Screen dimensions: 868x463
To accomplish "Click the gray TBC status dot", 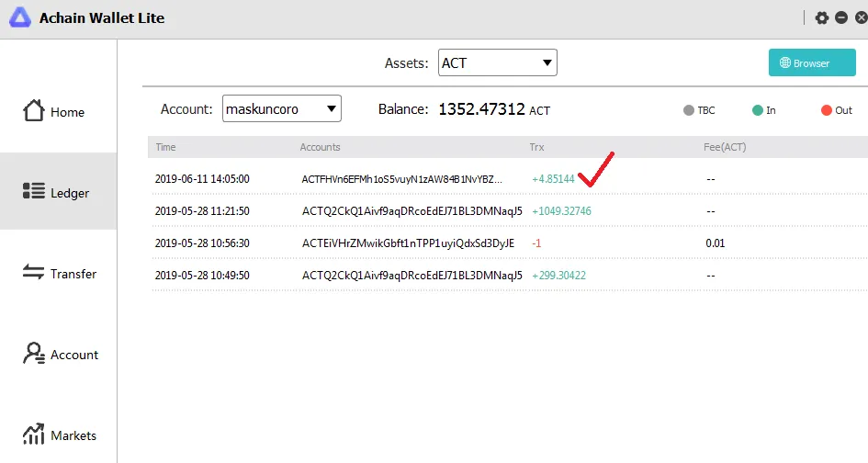I will tap(689, 110).
